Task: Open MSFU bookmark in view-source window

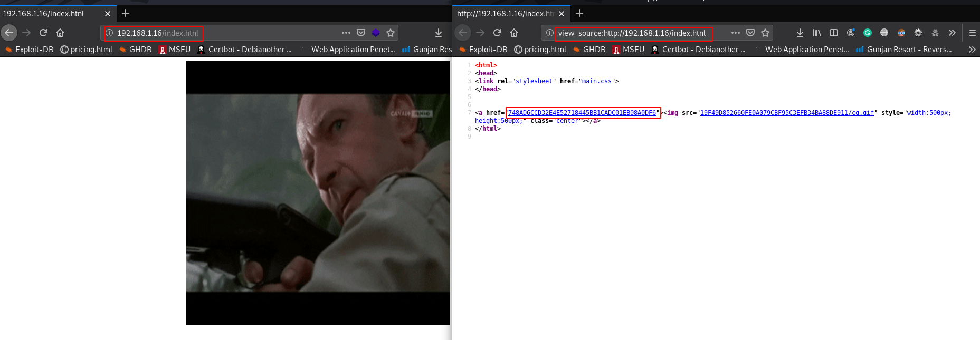Action: click(x=629, y=50)
